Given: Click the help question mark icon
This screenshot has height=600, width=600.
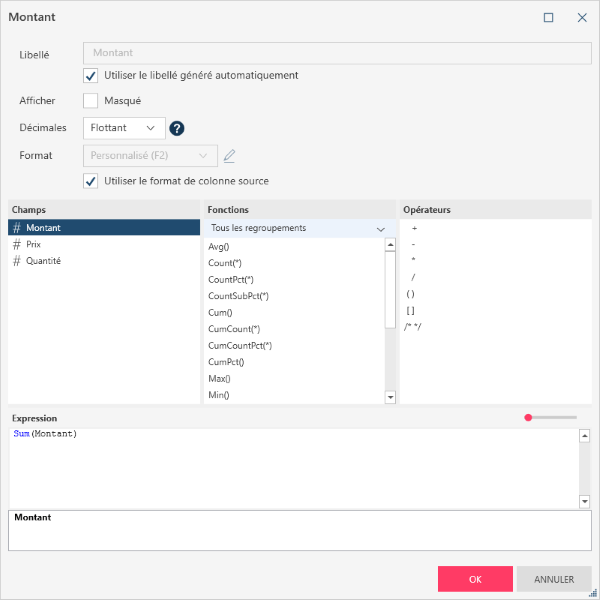Looking at the screenshot, I should (177, 128).
